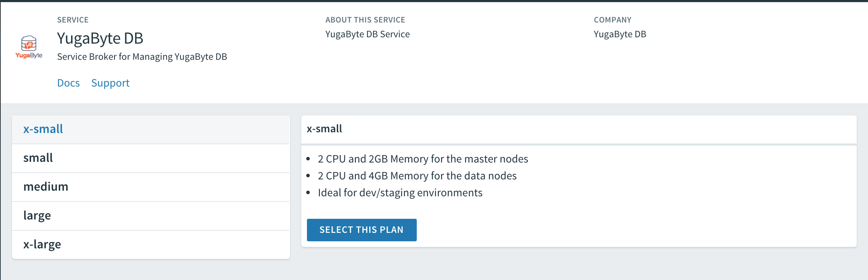Click the data nodes specification bullet
The height and width of the screenshot is (280, 868).
pos(417,176)
